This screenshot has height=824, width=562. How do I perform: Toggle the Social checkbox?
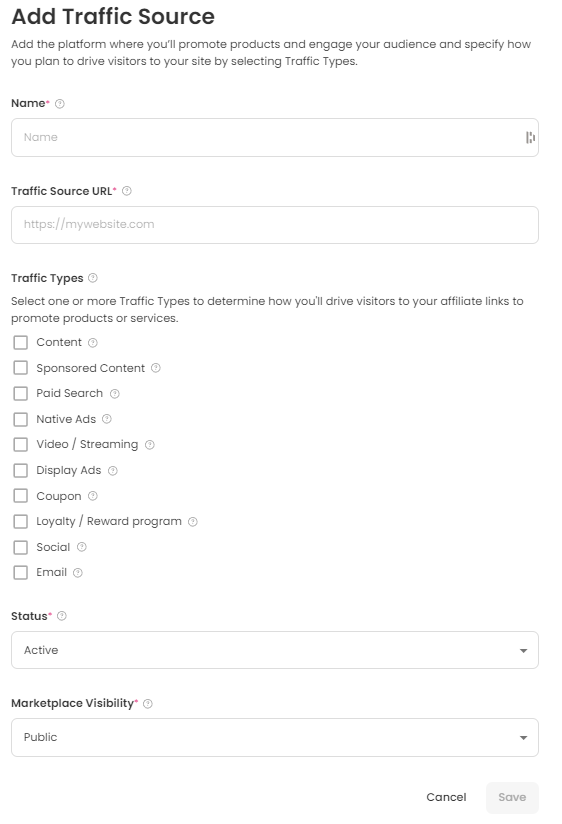(x=21, y=548)
